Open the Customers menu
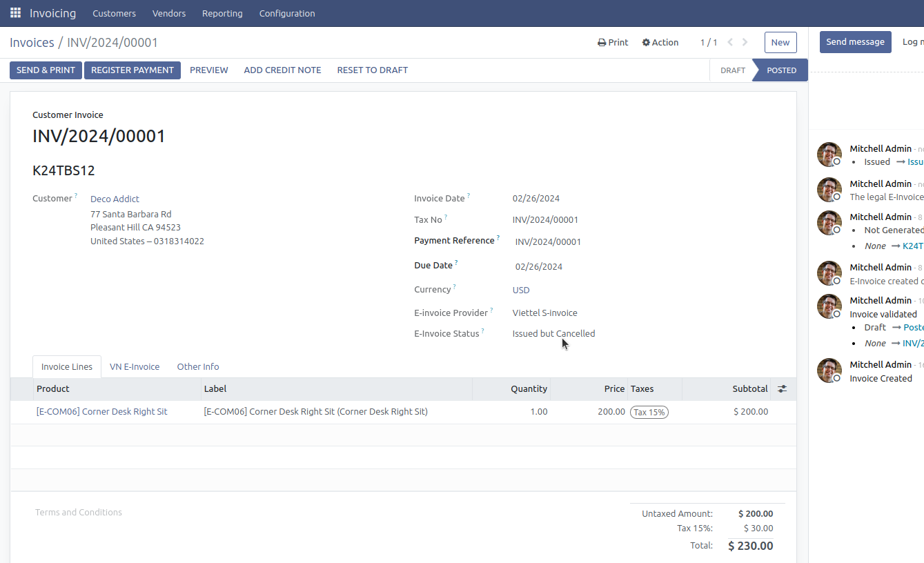This screenshot has height=563, width=924. (114, 13)
